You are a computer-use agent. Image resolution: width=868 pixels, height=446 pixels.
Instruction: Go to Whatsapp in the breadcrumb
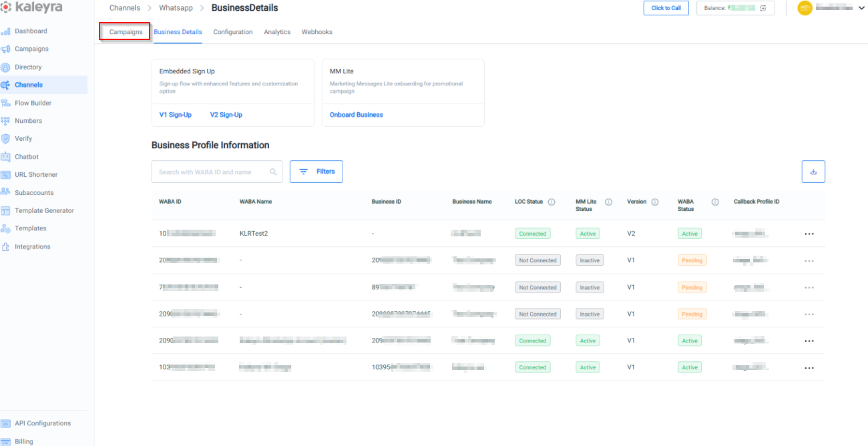point(176,8)
